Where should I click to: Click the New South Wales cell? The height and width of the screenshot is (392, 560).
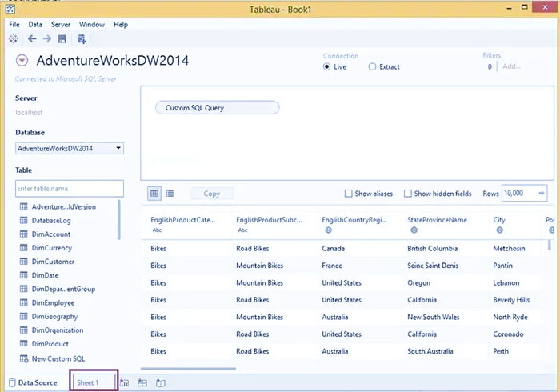(x=434, y=317)
